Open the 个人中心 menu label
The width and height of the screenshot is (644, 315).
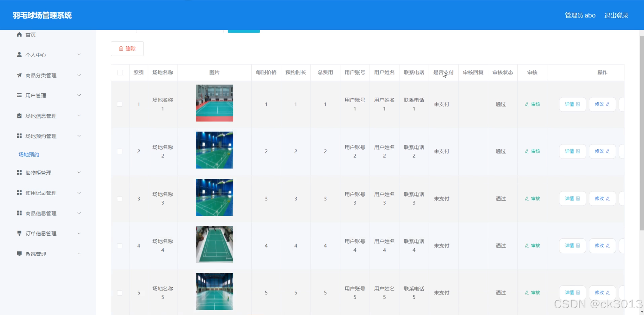pos(36,55)
